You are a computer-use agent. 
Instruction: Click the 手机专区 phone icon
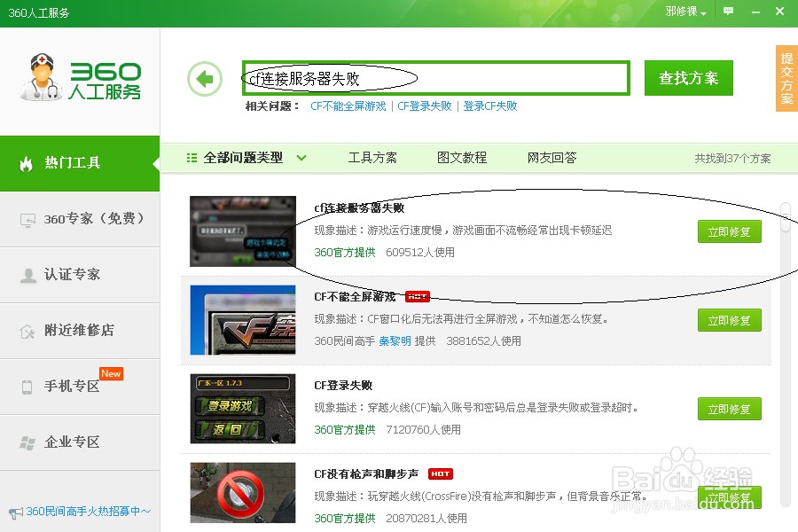[25, 386]
